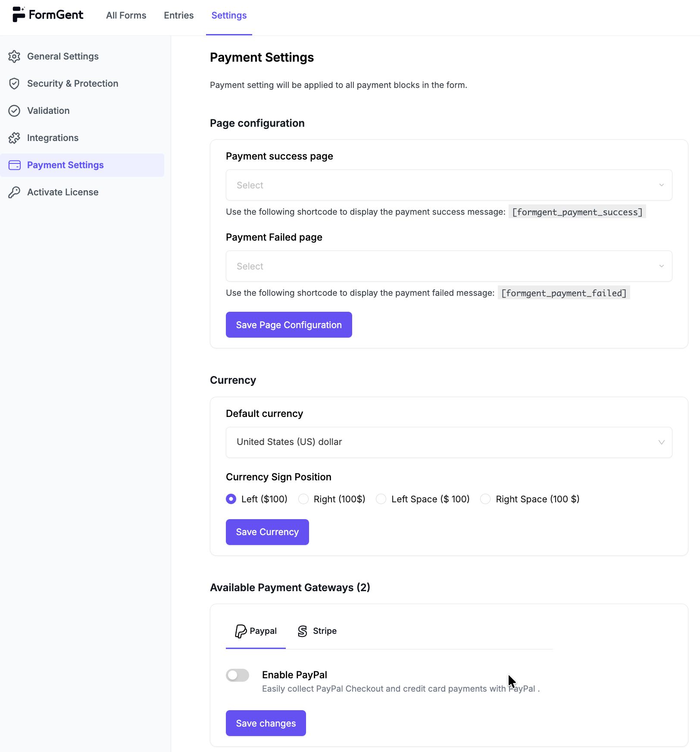Click the Stripe logo icon

tap(303, 631)
